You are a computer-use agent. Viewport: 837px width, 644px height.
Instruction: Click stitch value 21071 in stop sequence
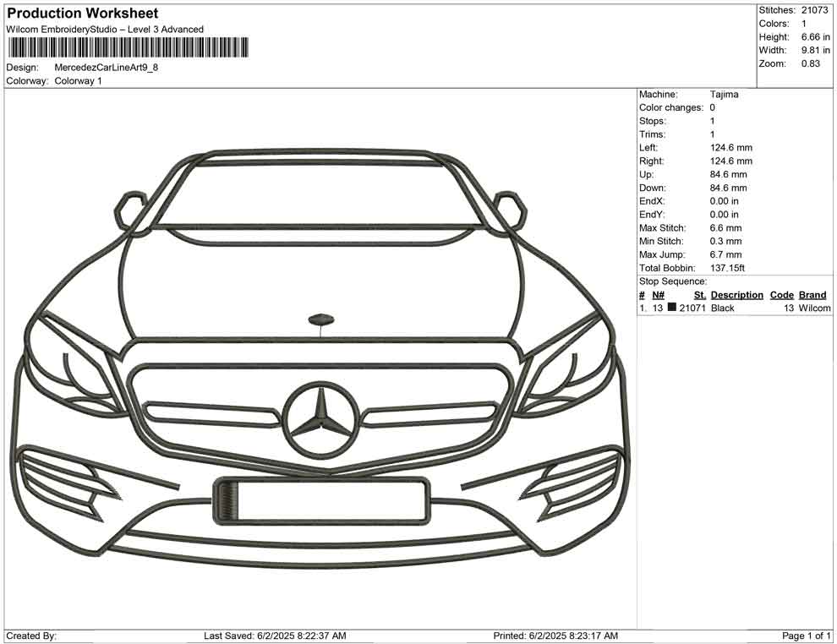(x=692, y=308)
